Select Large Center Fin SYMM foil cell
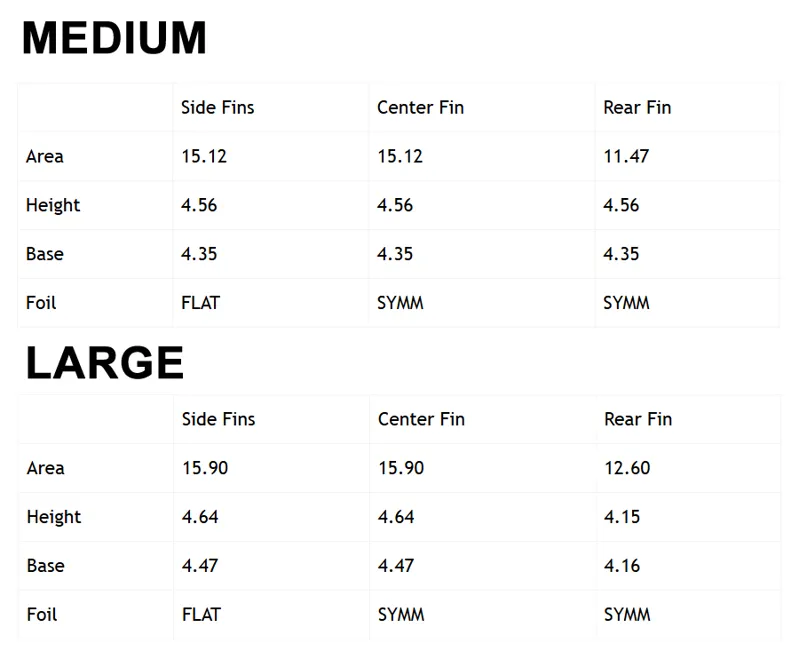The image size is (800, 659). [401, 615]
